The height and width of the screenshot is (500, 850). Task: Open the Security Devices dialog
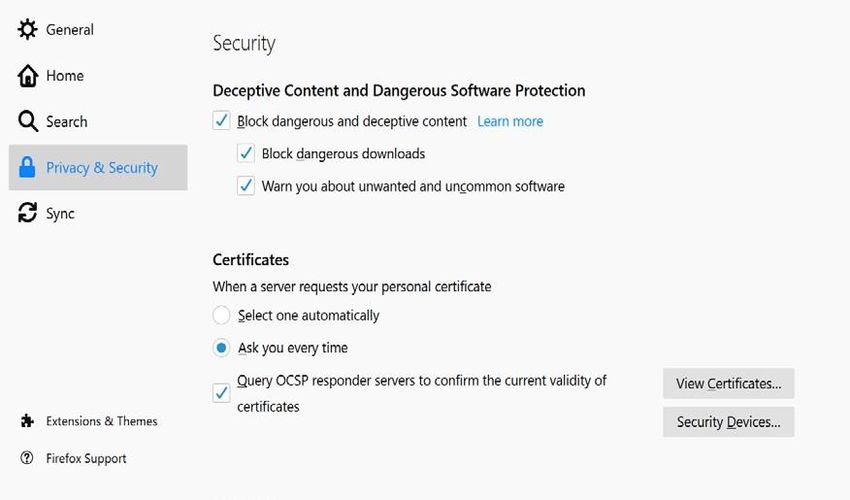click(729, 422)
